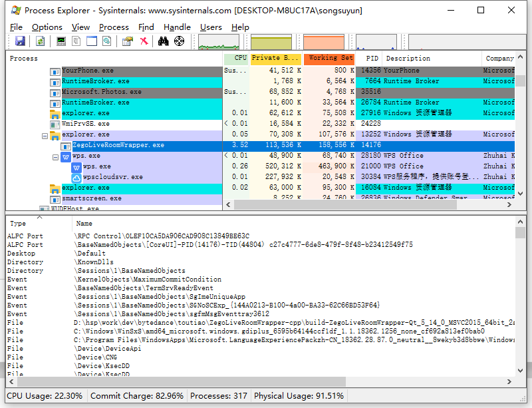Sort lower pane by Name column header
The width and height of the screenshot is (532, 408).
pyautogui.click(x=293, y=224)
